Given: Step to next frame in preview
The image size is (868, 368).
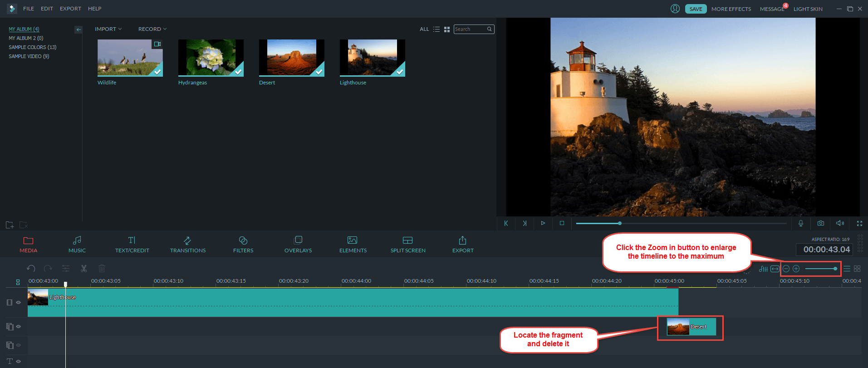Looking at the screenshot, I should pos(525,223).
